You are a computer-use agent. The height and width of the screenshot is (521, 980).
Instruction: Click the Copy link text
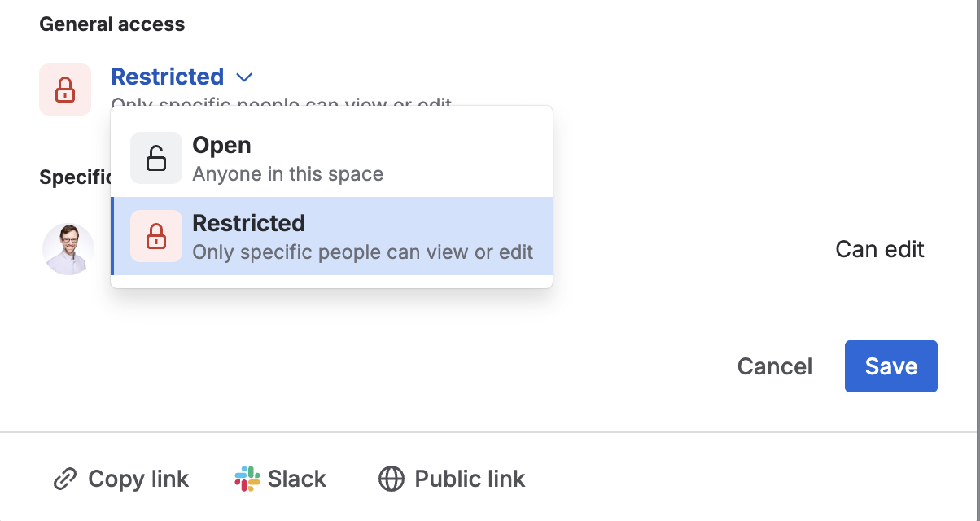pos(138,479)
